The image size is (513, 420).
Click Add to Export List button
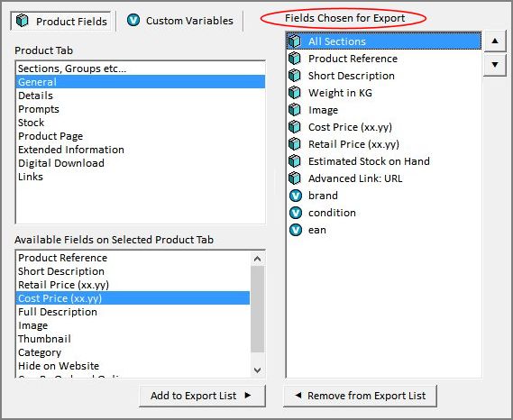(x=202, y=396)
